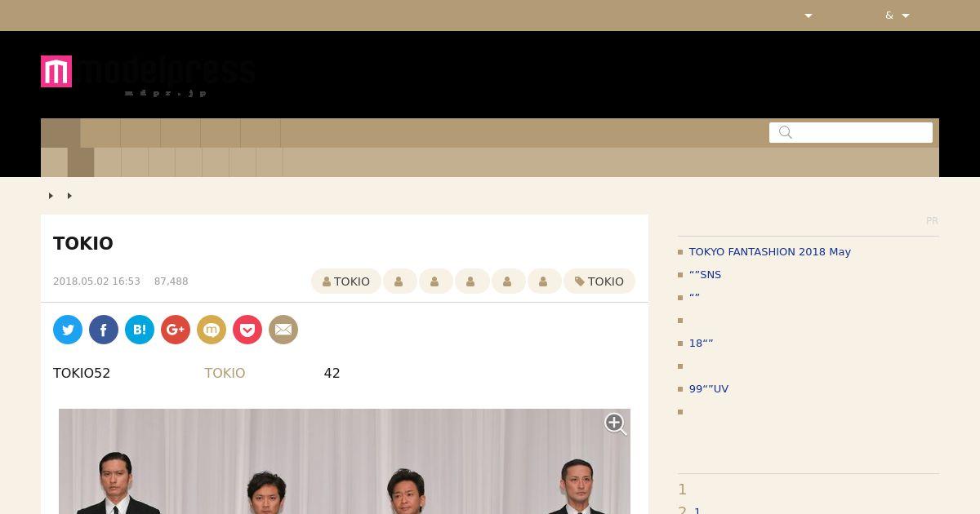This screenshot has height=514, width=980.
Task: Enlarge the photo with magnifier plus icon
Action: (x=616, y=423)
